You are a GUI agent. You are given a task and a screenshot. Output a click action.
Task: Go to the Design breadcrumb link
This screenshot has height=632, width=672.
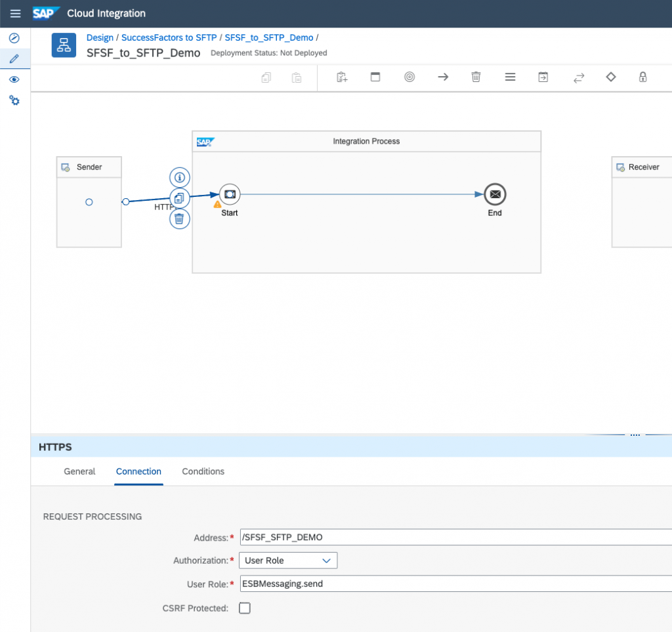tap(100, 37)
